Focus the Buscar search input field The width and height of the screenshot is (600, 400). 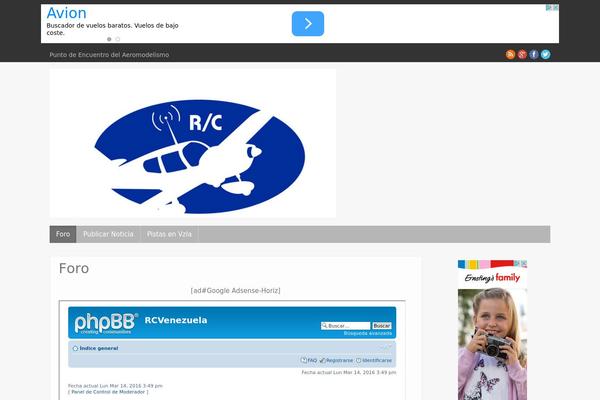[346, 326]
